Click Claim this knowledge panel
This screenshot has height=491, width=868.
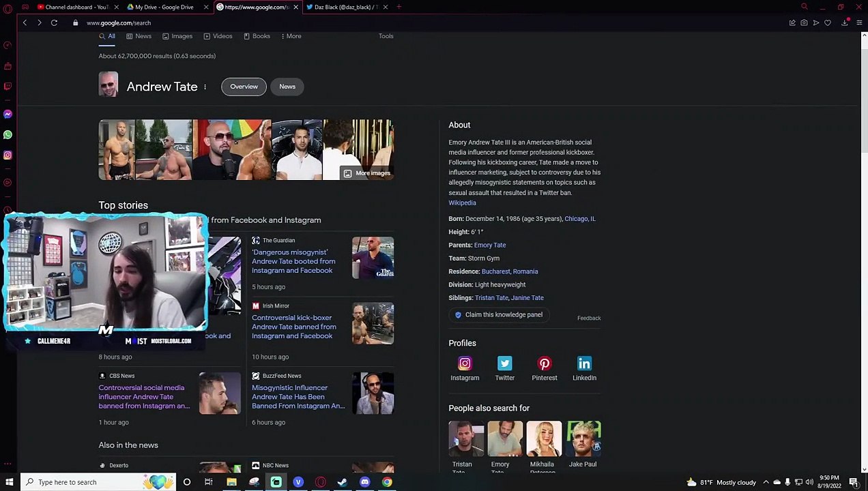pyautogui.click(x=499, y=314)
